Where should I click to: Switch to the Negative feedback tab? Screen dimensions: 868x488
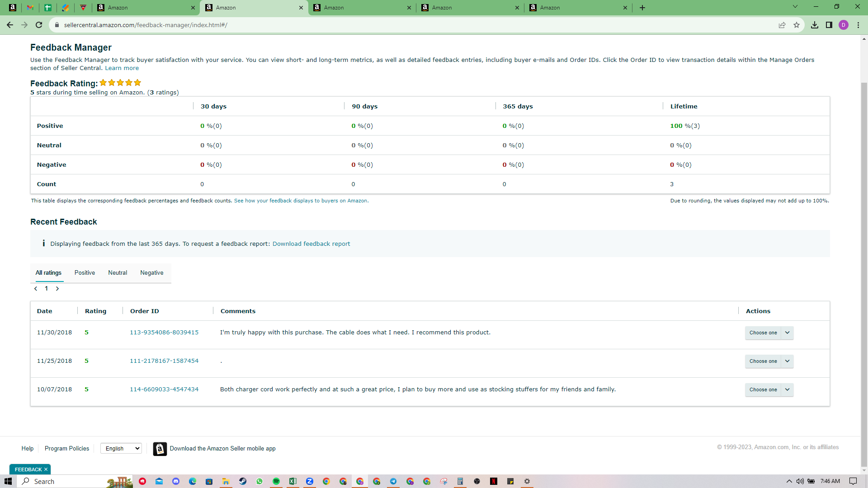(152, 273)
